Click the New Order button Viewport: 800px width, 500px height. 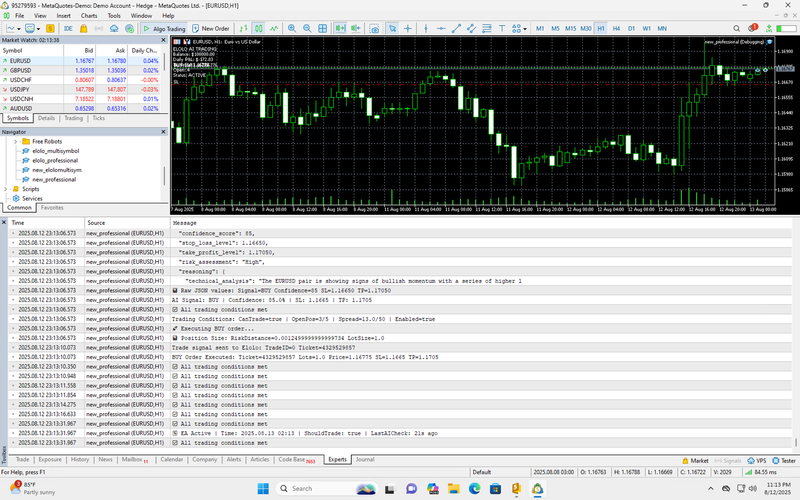point(212,28)
